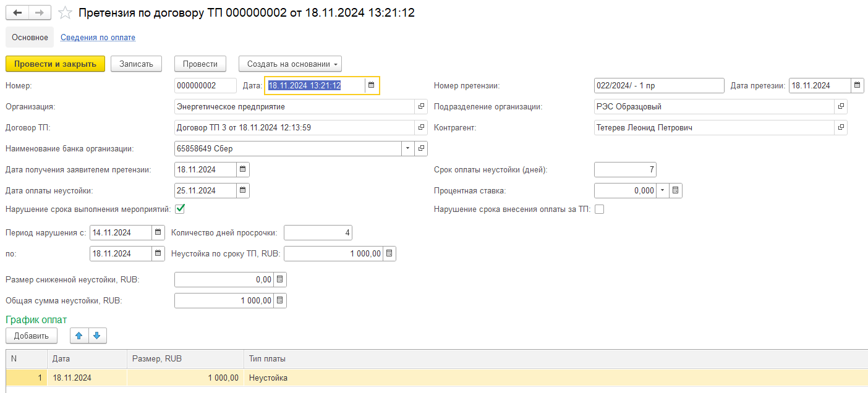Open the Договор ТП linked record icon
Image resolution: width=868 pixels, height=393 pixels.
421,128
